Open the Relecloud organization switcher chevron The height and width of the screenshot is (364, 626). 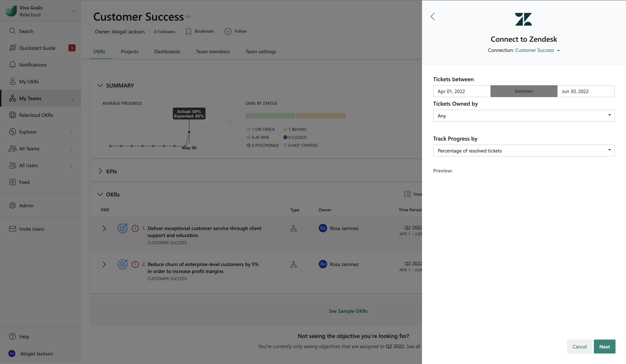tap(73, 11)
